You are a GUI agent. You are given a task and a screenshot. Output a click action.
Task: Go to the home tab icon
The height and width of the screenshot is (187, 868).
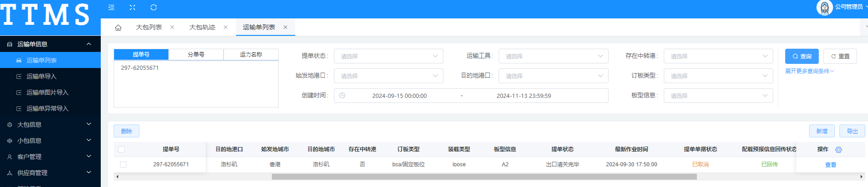click(118, 28)
